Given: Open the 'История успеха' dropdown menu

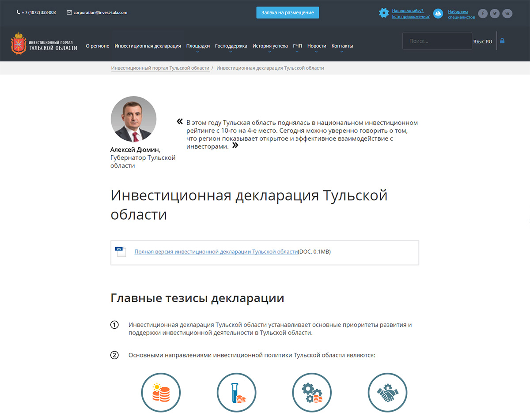Looking at the screenshot, I should [x=270, y=46].
